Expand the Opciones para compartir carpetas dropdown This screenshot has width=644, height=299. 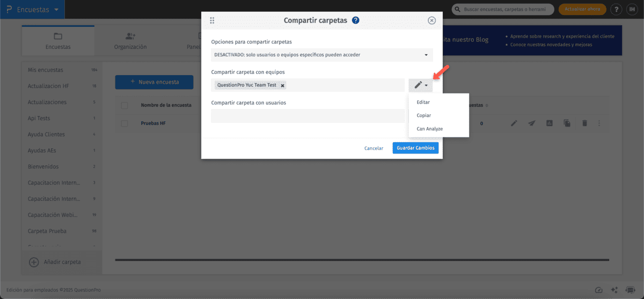pos(322,55)
